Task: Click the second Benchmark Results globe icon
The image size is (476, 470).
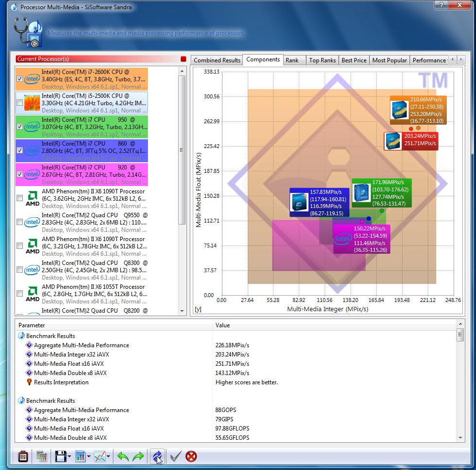Action: 21,400
